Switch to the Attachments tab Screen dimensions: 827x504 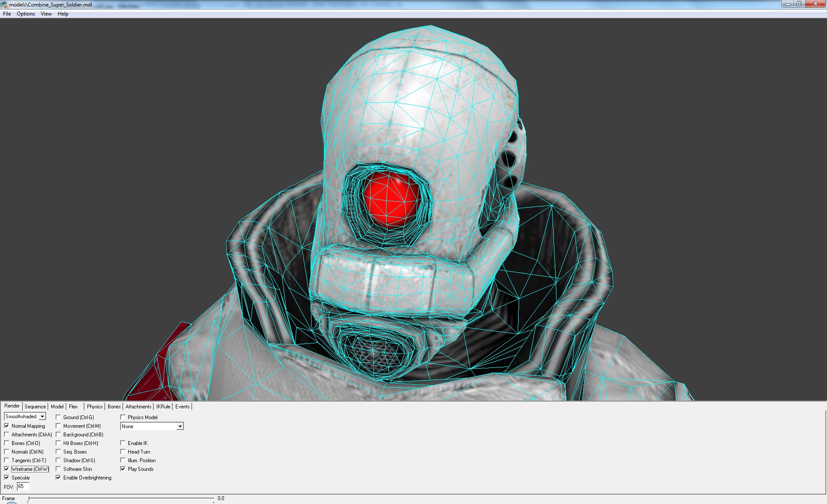pos(138,407)
